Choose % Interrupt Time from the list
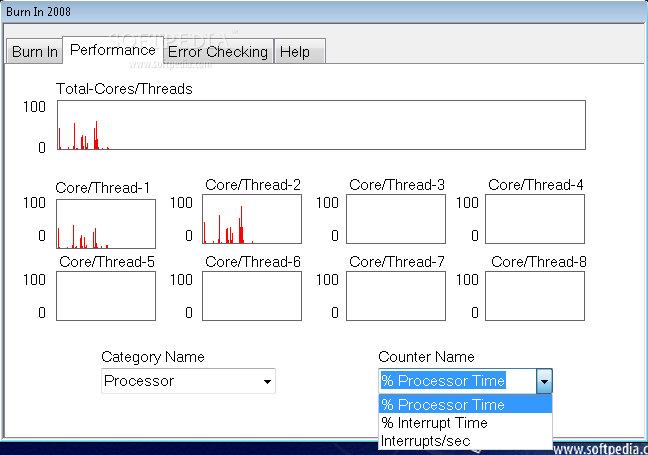 point(465,423)
